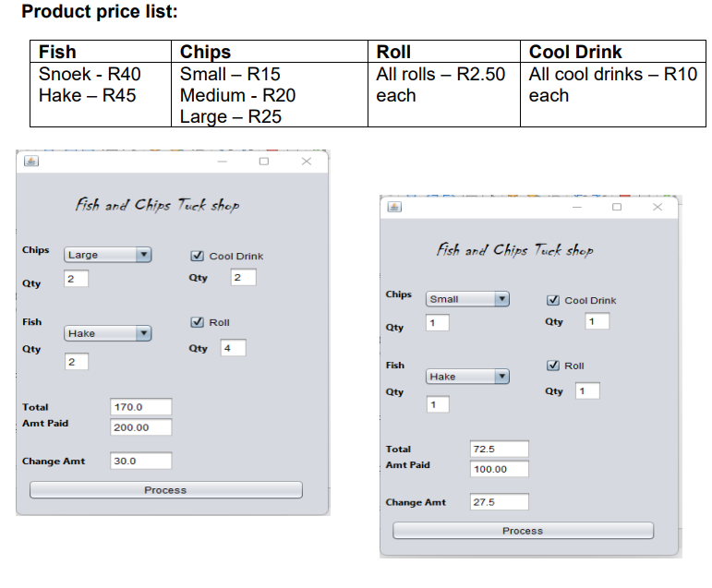Click Total field showing 170.0
This screenshot has height=588, width=712.
[141, 407]
